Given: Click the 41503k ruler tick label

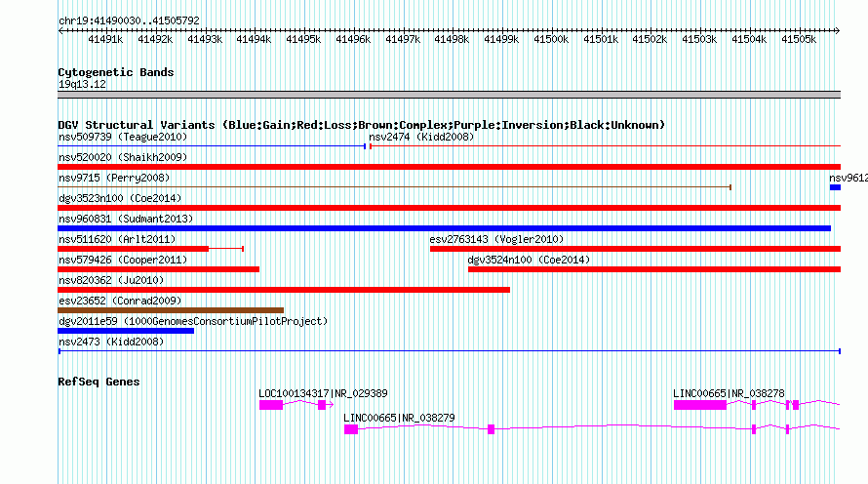Looking at the screenshot, I should coord(699,39).
